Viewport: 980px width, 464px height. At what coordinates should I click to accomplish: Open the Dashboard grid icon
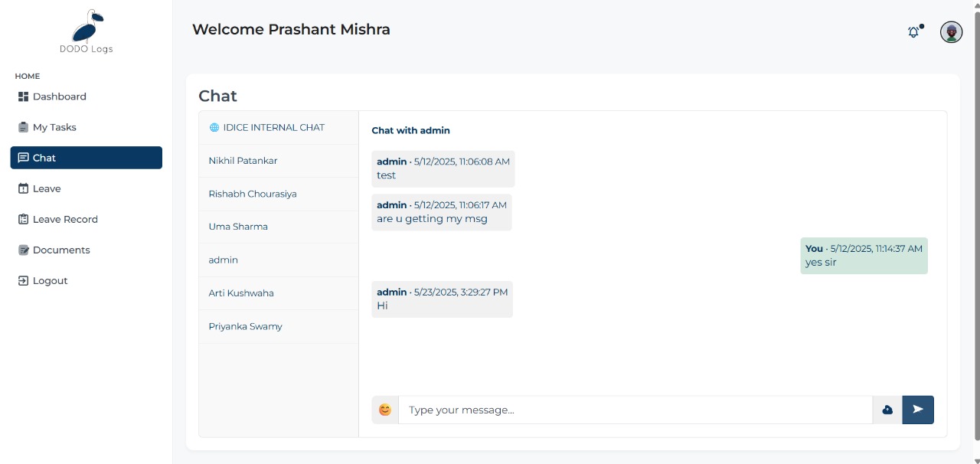click(23, 96)
